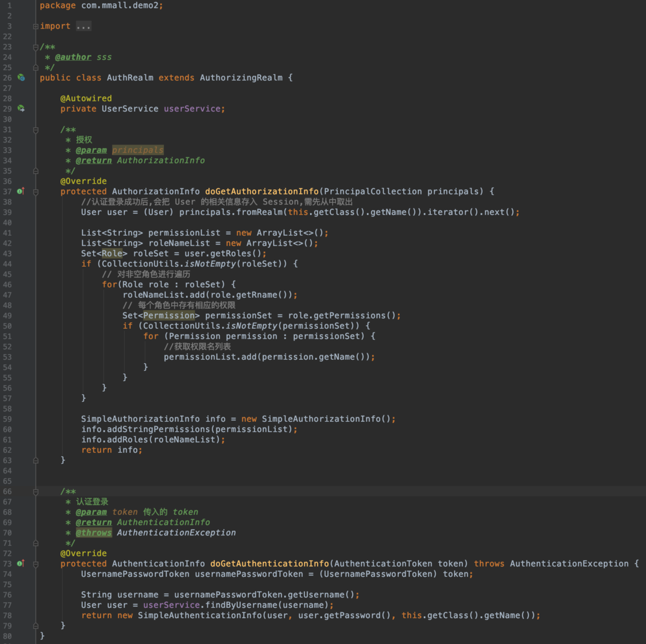Click the highlighted Permission type in Set<Permission>
Viewport: 646px width, 644px height.
[169, 315]
